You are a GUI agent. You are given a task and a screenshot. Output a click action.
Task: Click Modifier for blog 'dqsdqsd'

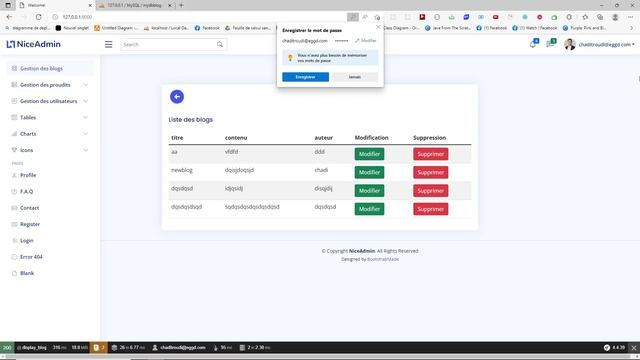369,191
